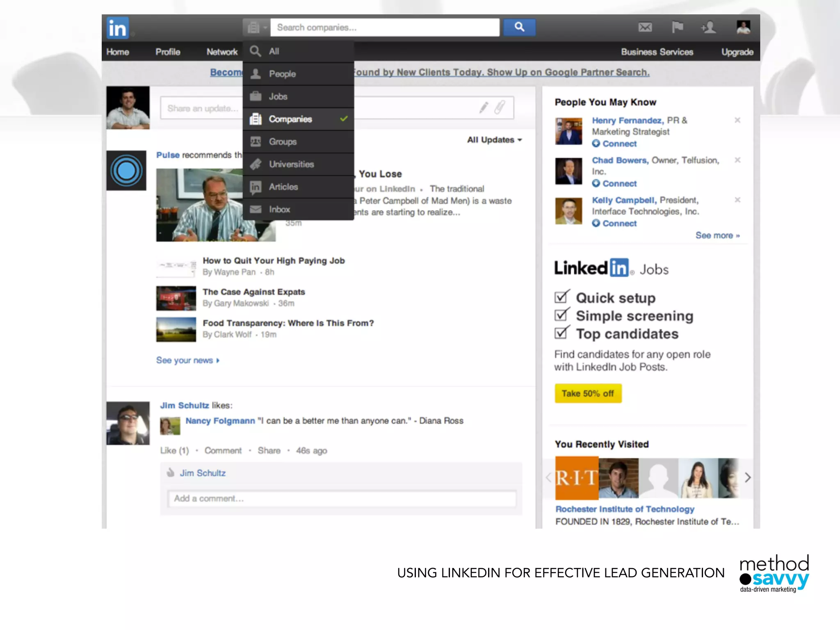840x630 pixels.
Task: Open Rochester Institute of Technology link
Action: [x=625, y=509]
